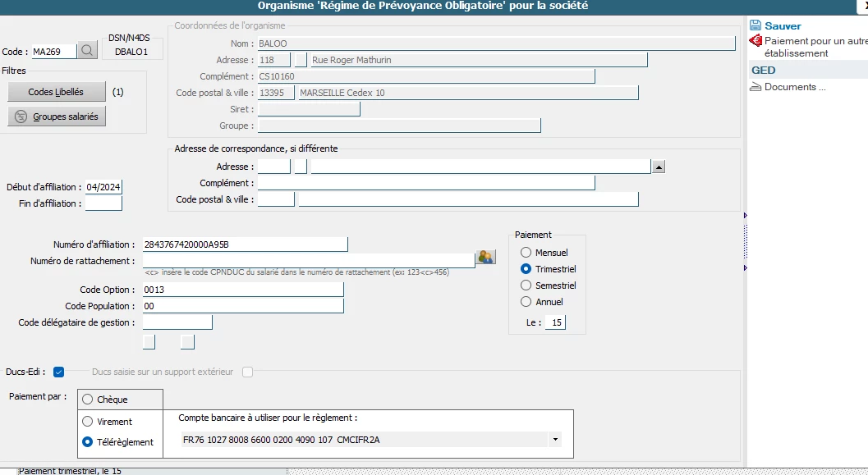Image resolution: width=868 pixels, height=475 pixels.
Task: Click the first small box under Code délégataire
Action: (x=149, y=342)
